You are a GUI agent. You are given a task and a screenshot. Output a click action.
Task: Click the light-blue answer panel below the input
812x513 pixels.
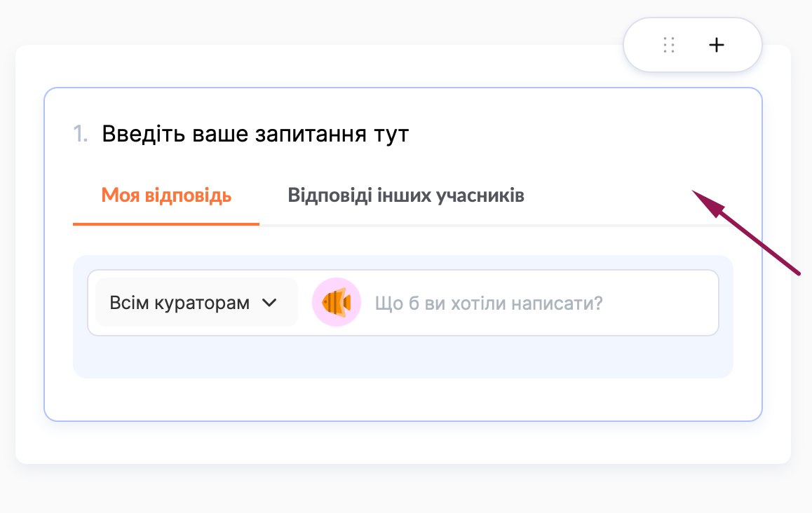coord(403,357)
